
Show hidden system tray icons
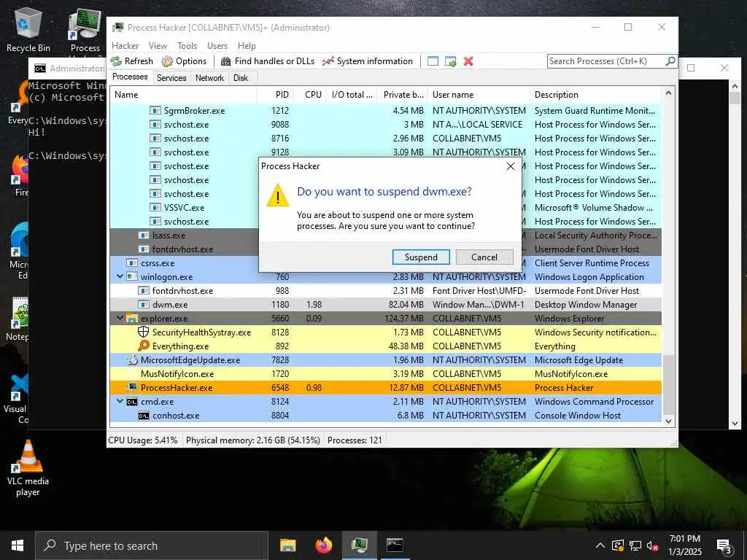(600, 545)
